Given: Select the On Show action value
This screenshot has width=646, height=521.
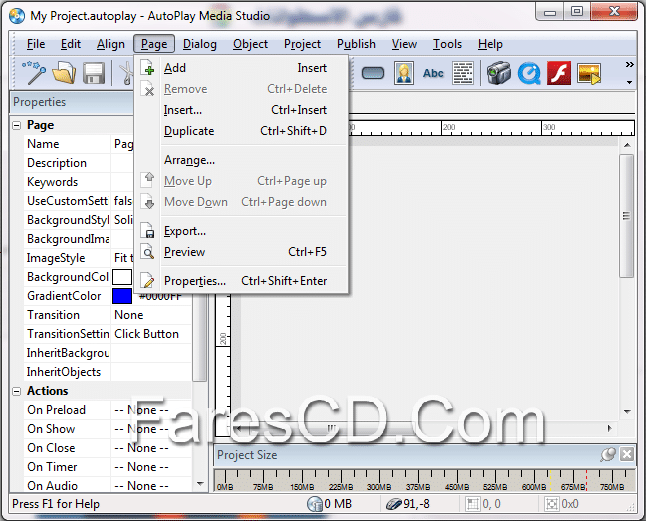Looking at the screenshot, I should 151,429.
